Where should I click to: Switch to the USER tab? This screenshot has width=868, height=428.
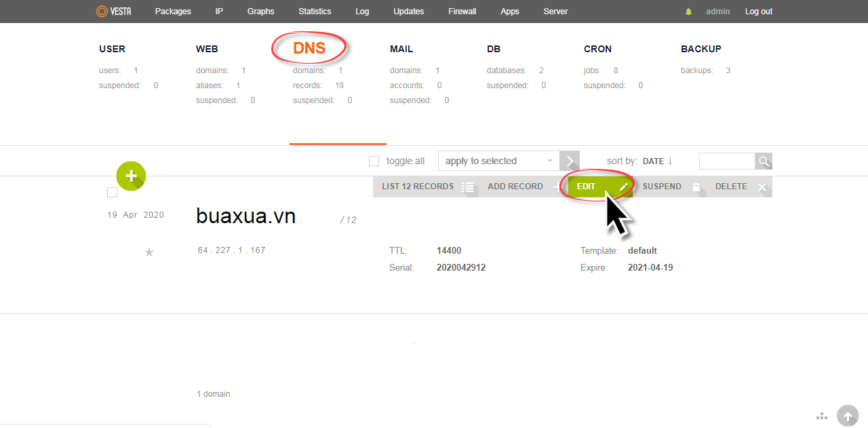(112, 49)
